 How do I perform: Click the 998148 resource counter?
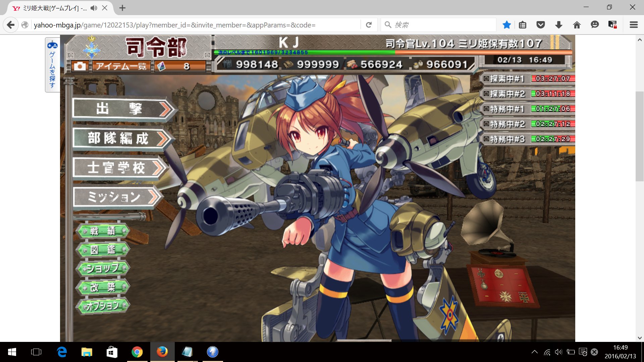(x=251, y=64)
